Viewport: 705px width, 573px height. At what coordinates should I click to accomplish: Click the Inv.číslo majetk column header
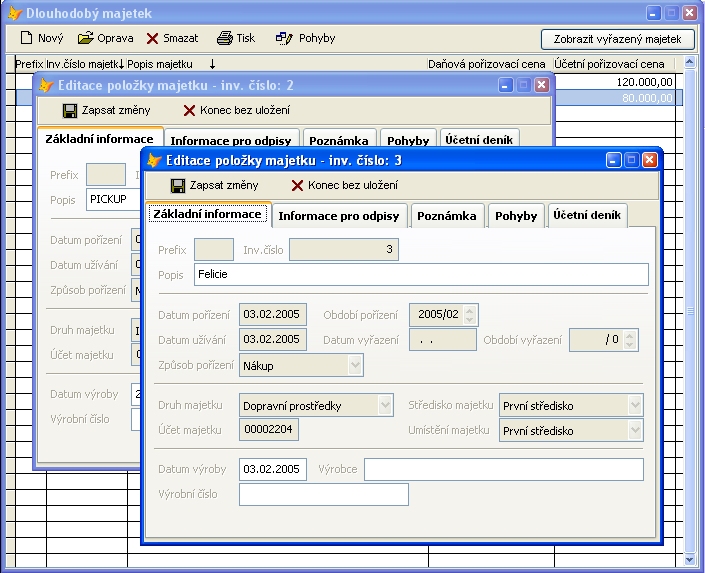pyautogui.click(x=85, y=64)
